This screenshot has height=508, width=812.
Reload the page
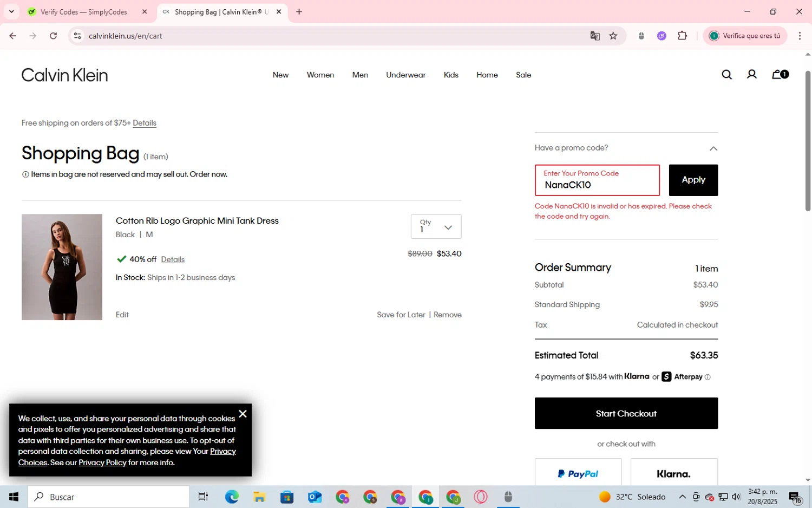click(53, 36)
